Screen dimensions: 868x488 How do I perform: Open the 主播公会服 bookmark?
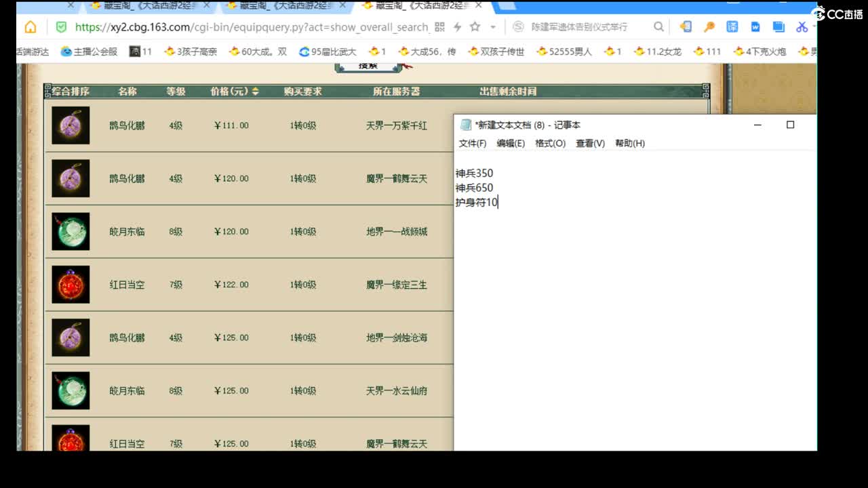click(x=89, y=52)
